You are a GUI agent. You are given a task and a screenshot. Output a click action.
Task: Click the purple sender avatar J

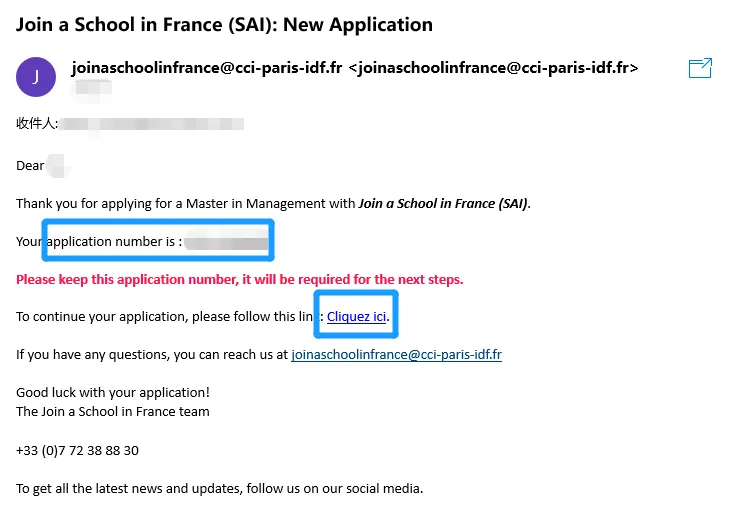pos(36,77)
